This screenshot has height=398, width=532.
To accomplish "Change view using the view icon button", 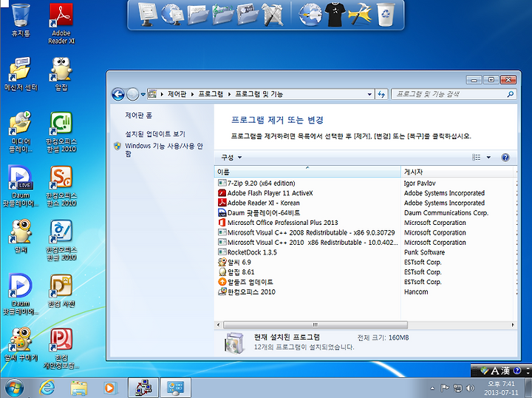I will coord(477,158).
